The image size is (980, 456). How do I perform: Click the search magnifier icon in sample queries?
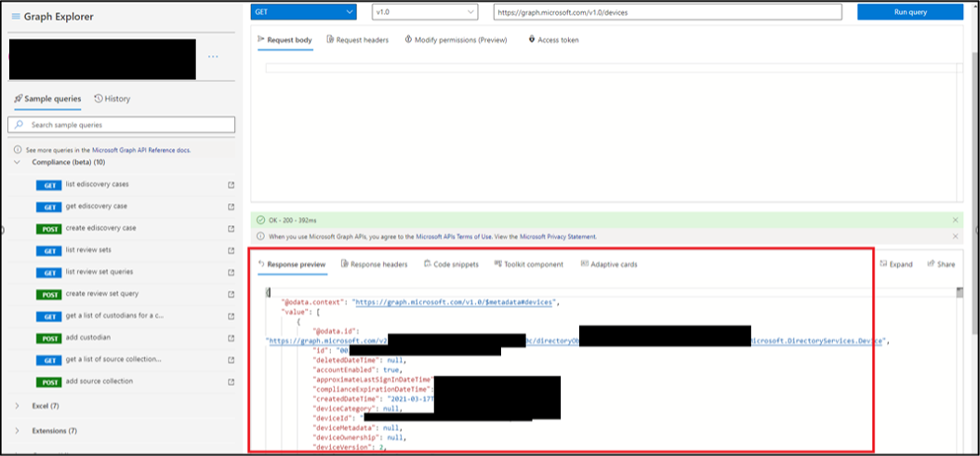[x=19, y=125]
